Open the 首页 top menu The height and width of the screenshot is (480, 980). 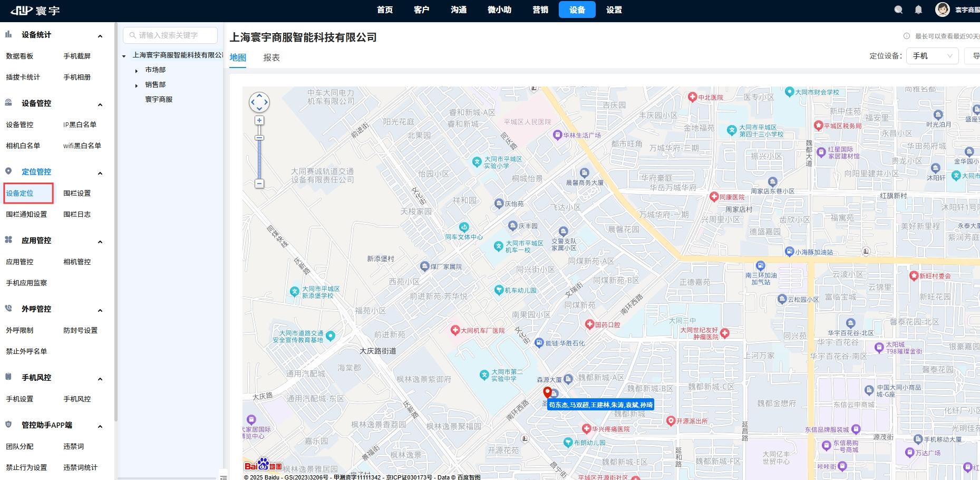[x=385, y=9]
